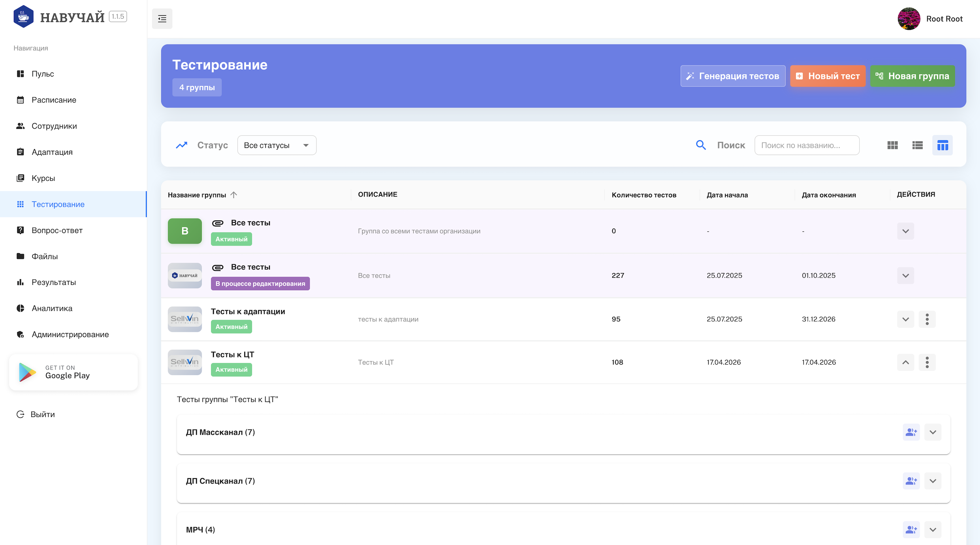Viewport: 980px width, 545px height.
Task: Focus the Поиск по названию search field
Action: click(807, 145)
